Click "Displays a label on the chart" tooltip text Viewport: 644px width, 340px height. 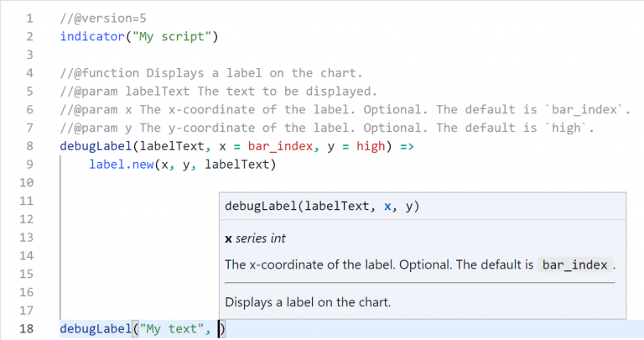pos(308,302)
